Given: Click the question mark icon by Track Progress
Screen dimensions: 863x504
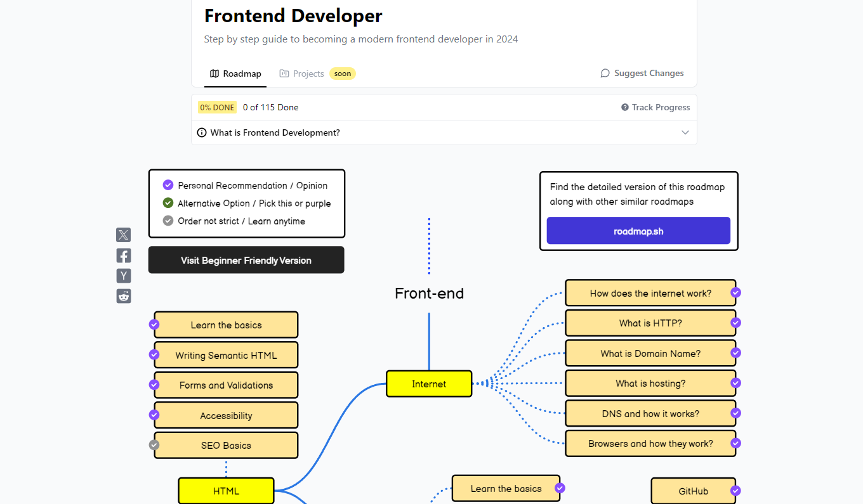Looking at the screenshot, I should point(625,108).
